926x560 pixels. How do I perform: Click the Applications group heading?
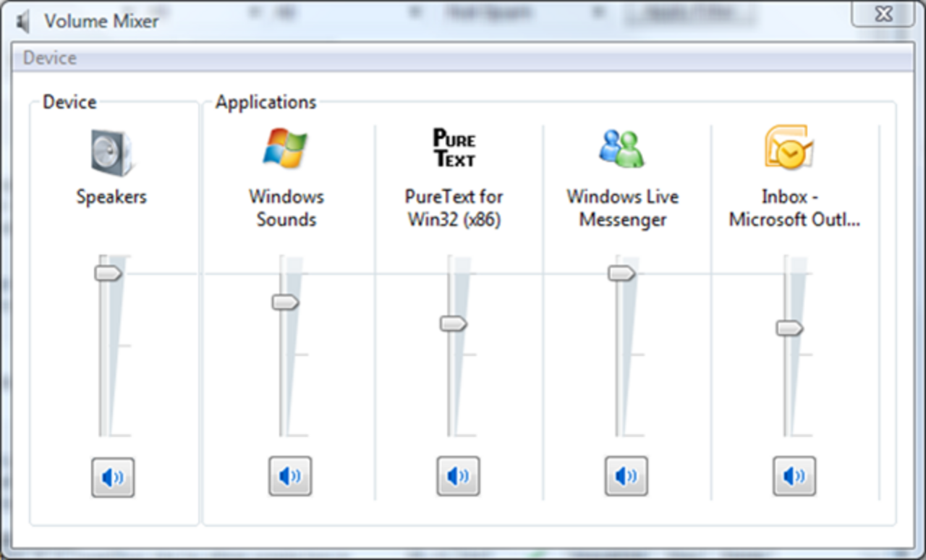click(x=266, y=102)
